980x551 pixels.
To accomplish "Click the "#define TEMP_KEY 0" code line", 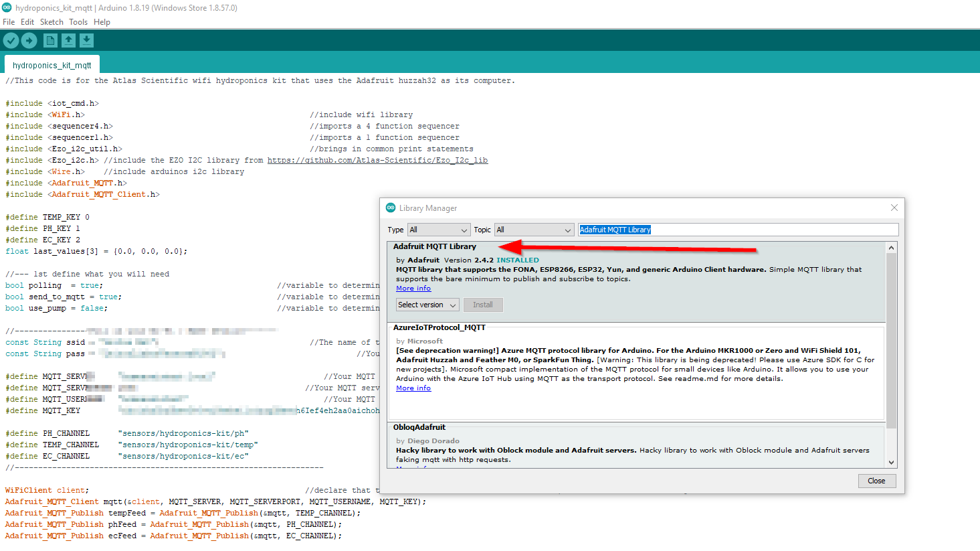I will [x=47, y=217].
